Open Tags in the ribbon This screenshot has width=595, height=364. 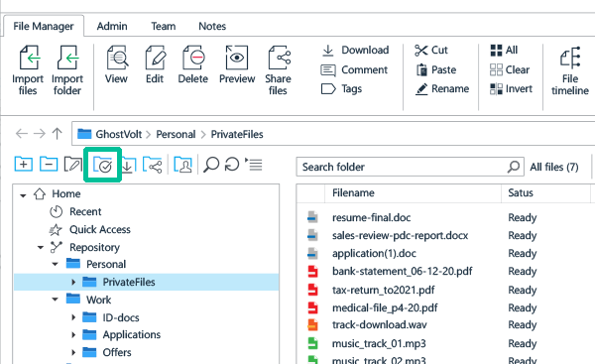coord(341,89)
